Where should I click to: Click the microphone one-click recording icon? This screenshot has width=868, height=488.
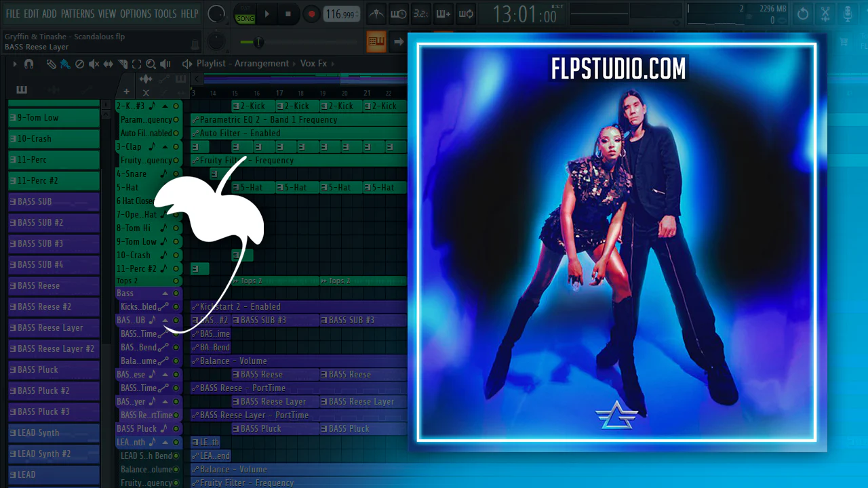click(x=848, y=14)
